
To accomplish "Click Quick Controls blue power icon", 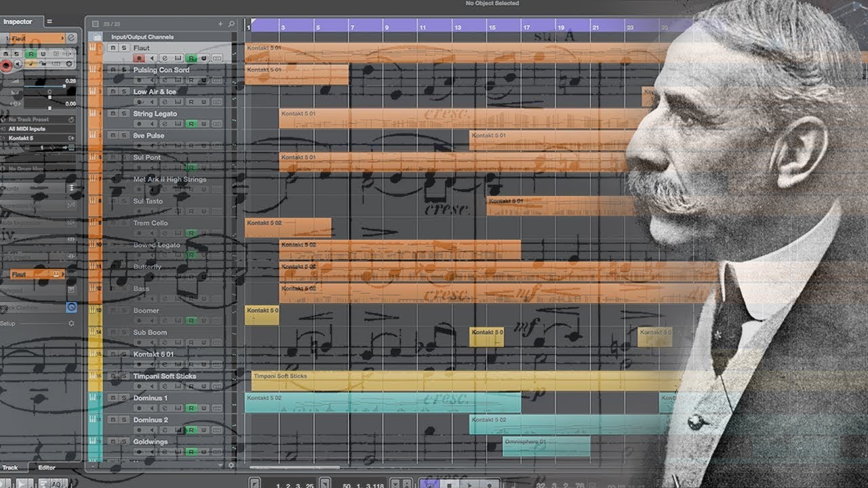I will click(x=72, y=307).
